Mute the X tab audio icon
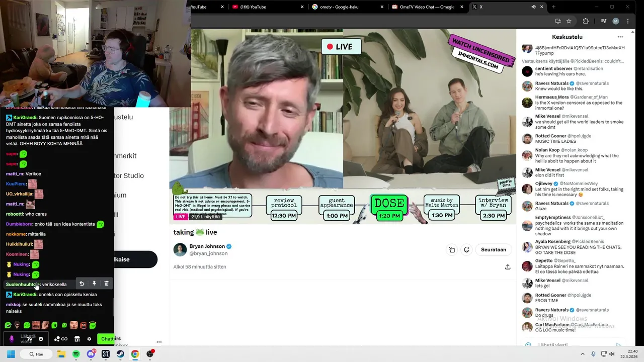This screenshot has height=362, width=644. (533, 7)
